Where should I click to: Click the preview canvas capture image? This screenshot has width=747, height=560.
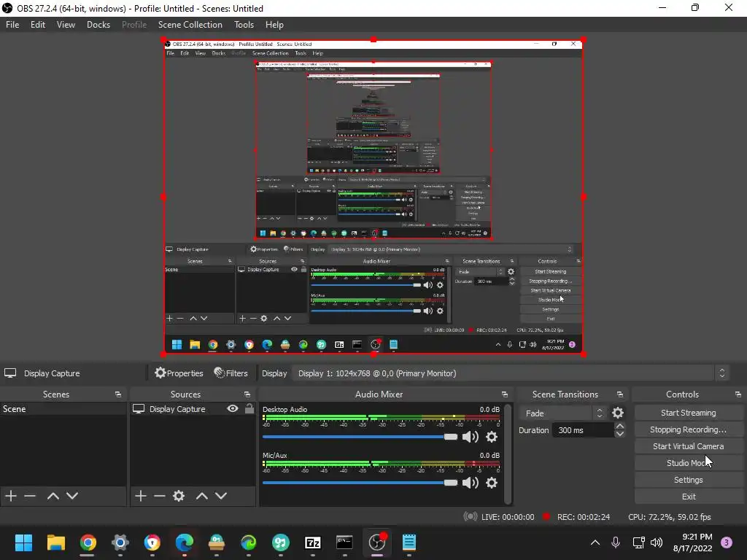pyautogui.click(x=373, y=197)
